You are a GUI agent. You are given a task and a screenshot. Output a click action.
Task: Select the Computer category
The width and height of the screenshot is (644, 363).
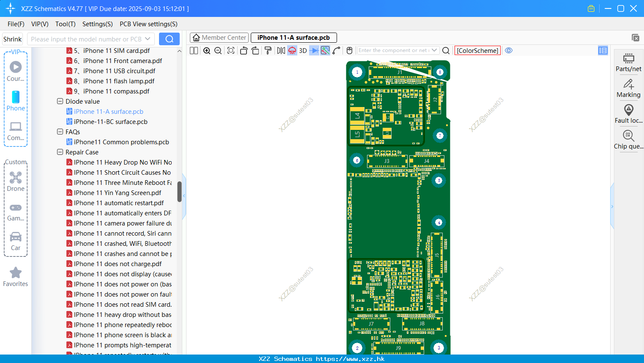coord(16,131)
